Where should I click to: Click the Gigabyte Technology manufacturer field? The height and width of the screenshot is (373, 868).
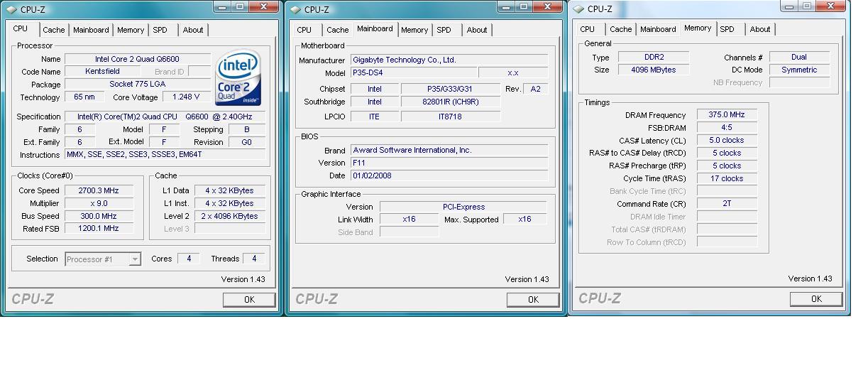[x=449, y=60]
